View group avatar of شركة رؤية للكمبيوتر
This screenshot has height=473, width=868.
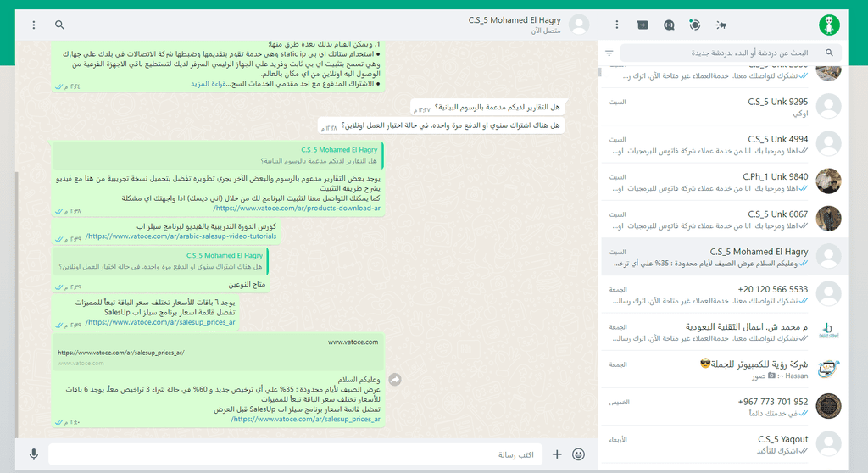tap(828, 369)
